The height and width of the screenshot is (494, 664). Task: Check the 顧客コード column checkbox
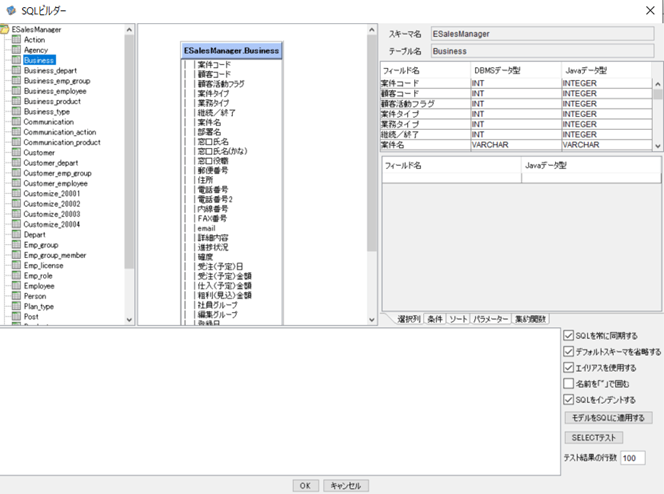(190, 75)
